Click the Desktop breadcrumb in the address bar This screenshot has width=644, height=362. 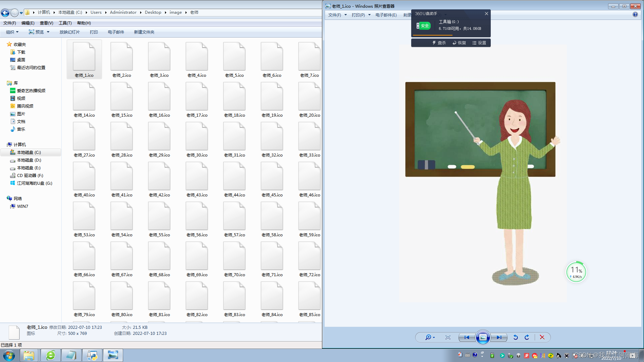tap(153, 12)
